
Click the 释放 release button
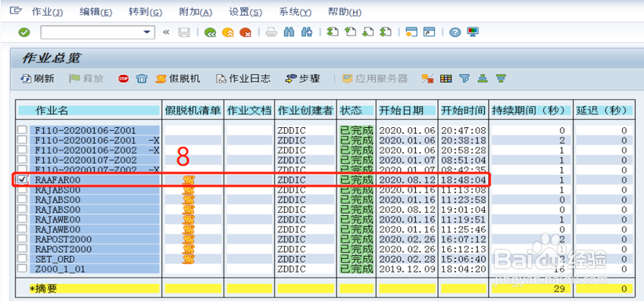[x=86, y=79]
